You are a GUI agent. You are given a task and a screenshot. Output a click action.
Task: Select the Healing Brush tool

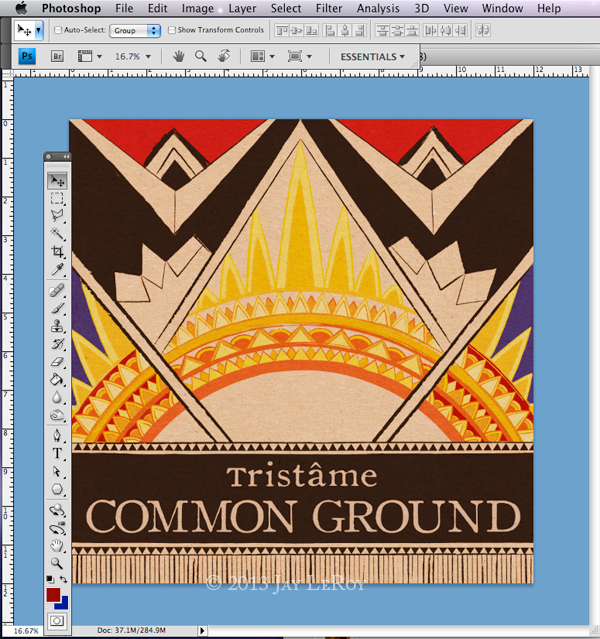tap(57, 290)
